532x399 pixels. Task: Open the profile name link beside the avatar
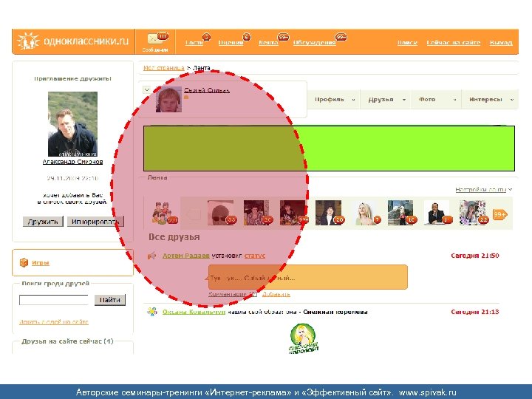click(x=207, y=90)
